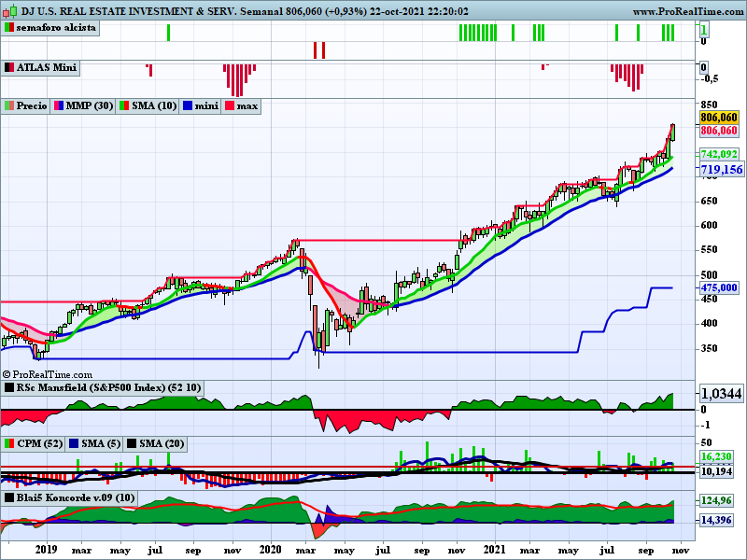Click the green 16,230 CPM value tag
Image resolution: width=747 pixels, height=560 pixels.
click(x=716, y=456)
